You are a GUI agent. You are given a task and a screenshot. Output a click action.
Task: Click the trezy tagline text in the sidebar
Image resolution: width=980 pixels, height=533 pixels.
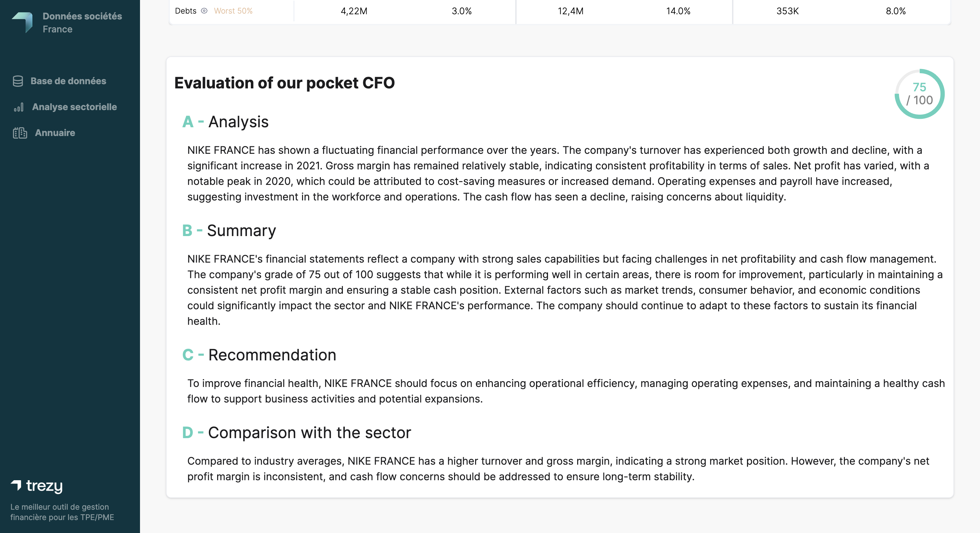62,512
